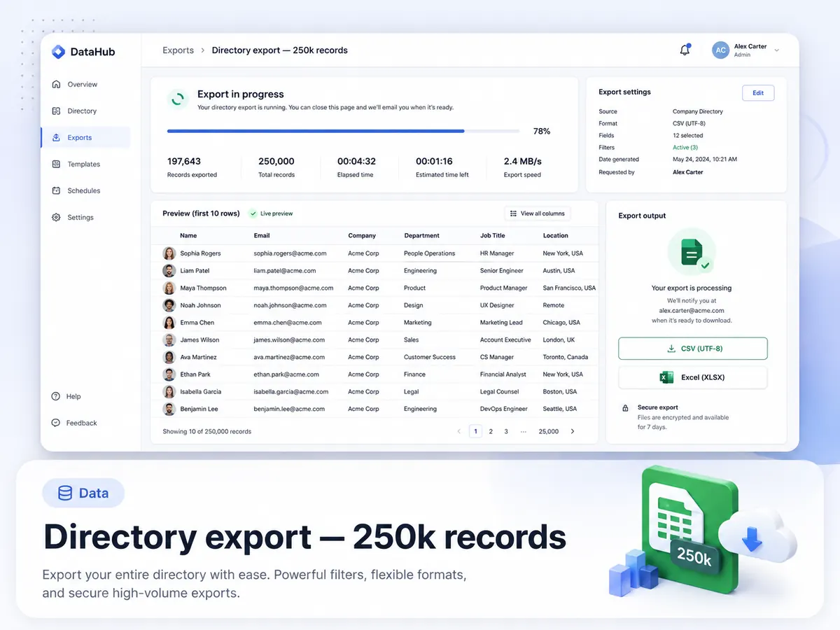Open the Overview menu item
The height and width of the screenshot is (630, 840).
pos(85,85)
